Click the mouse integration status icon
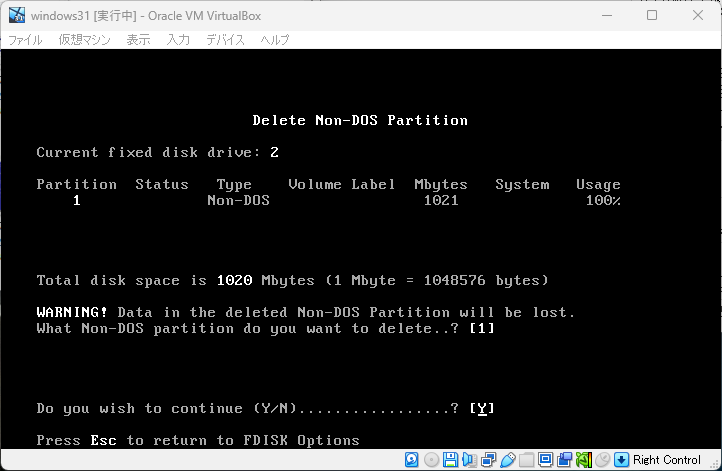 click(602, 459)
